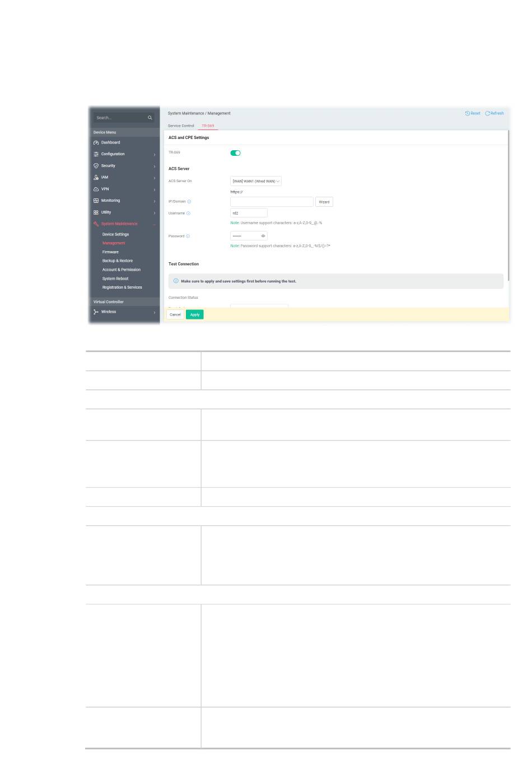Viewport: 532px width, 783px height.
Task: Expand the Security menu chevron
Action: click(x=155, y=166)
